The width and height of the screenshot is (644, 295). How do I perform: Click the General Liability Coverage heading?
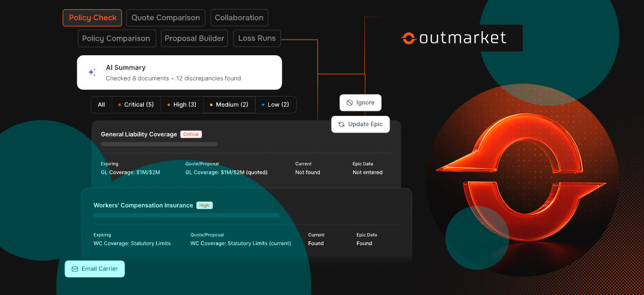click(x=139, y=134)
